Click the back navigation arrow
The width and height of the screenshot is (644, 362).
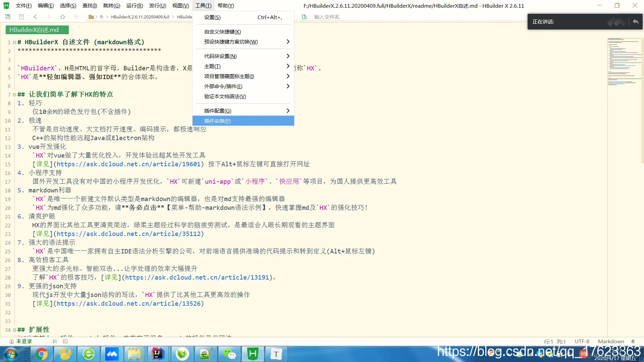click(35, 17)
